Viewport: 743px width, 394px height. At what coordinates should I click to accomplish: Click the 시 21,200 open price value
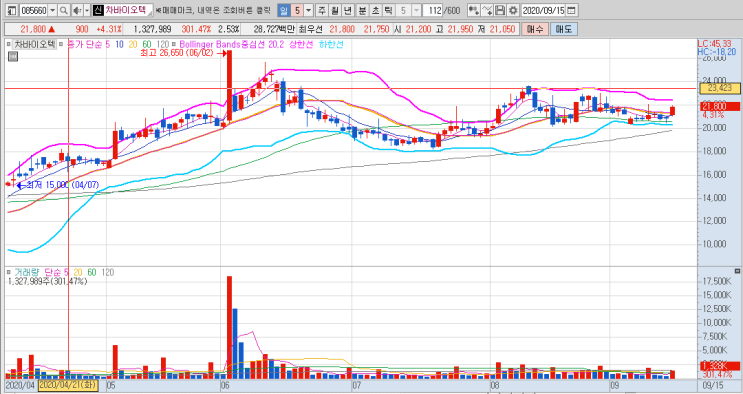click(418, 29)
